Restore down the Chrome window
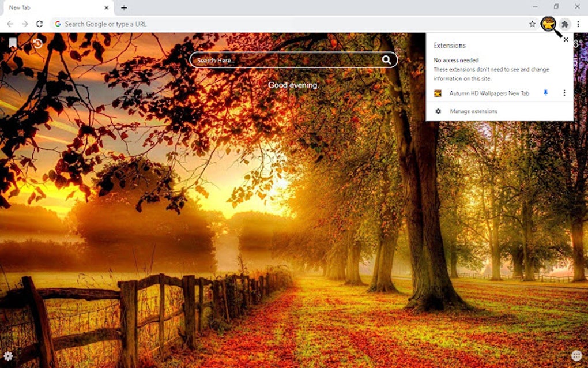The width and height of the screenshot is (588, 368). pyautogui.click(x=556, y=7)
